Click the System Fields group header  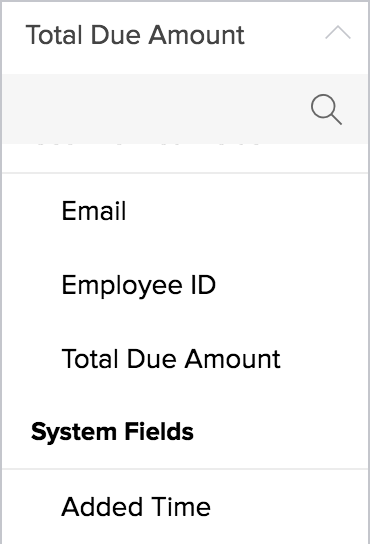112,432
